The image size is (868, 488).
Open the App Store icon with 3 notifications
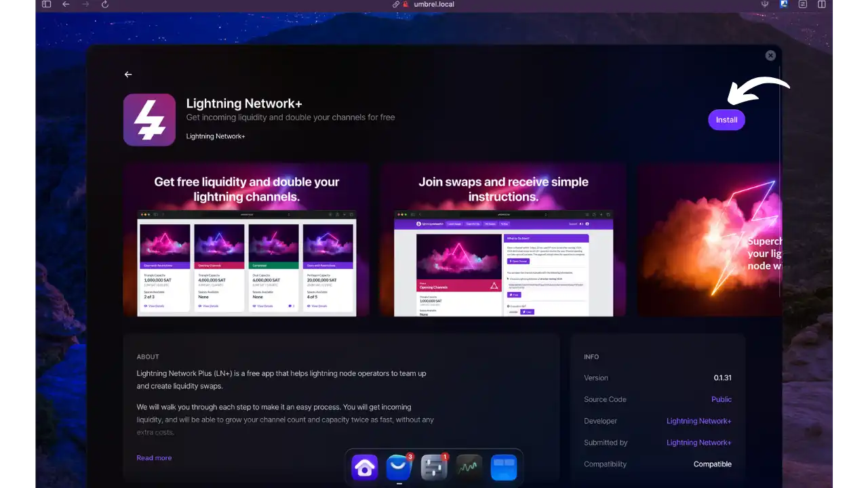(x=399, y=467)
